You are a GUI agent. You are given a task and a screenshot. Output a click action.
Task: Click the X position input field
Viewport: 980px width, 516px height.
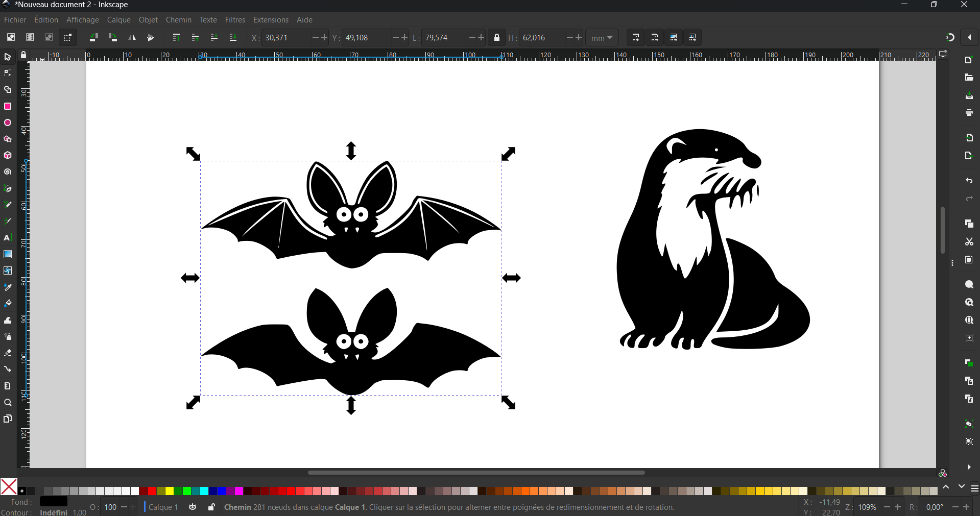pyautogui.click(x=286, y=38)
